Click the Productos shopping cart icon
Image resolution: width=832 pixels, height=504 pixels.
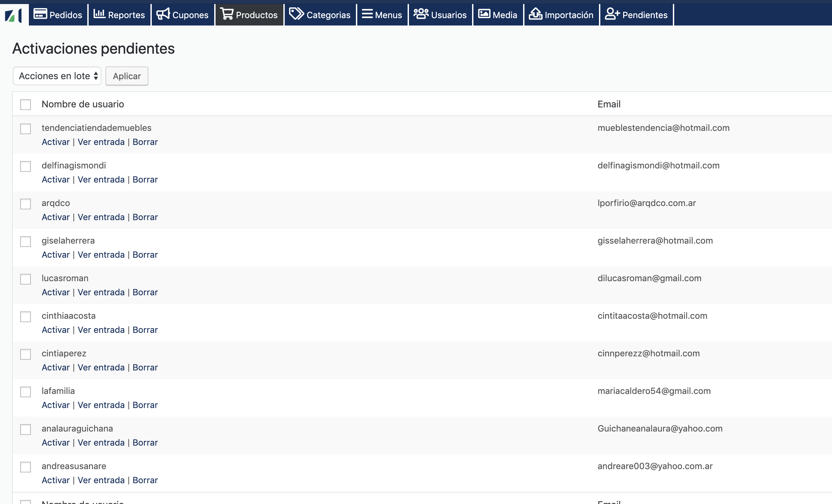[227, 14]
